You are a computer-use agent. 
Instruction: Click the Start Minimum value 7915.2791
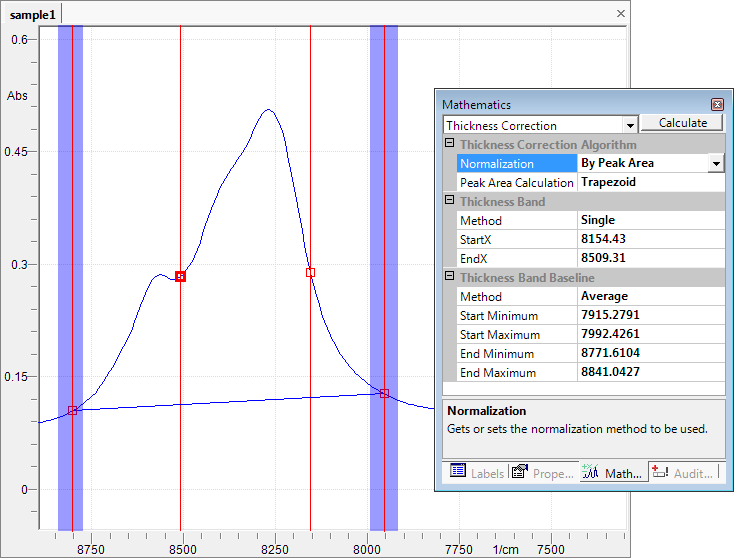tap(650, 316)
